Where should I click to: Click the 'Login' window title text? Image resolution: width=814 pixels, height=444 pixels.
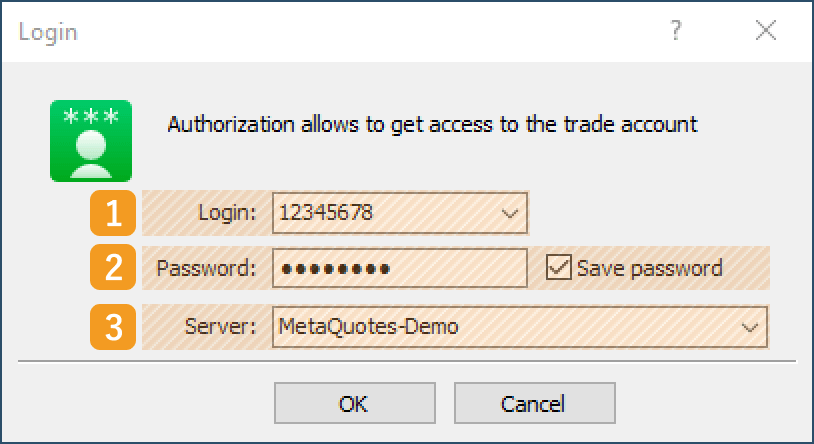coord(48,32)
